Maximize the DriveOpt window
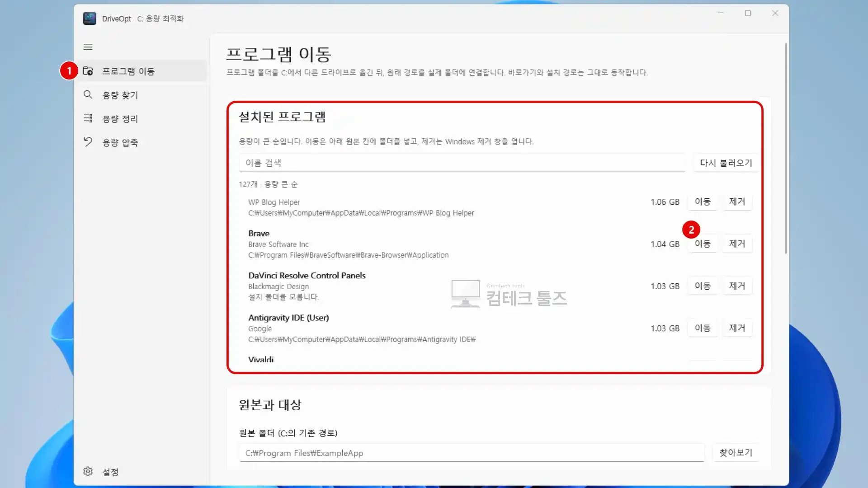 [748, 13]
